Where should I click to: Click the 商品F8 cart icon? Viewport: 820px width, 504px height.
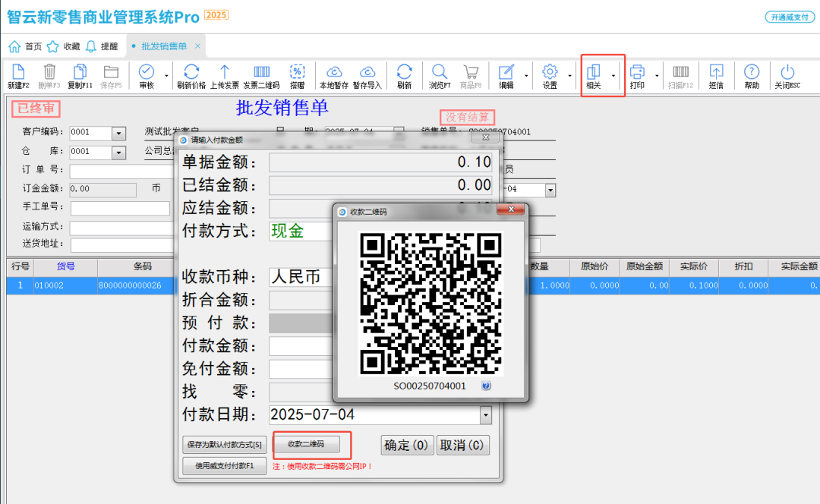click(471, 71)
